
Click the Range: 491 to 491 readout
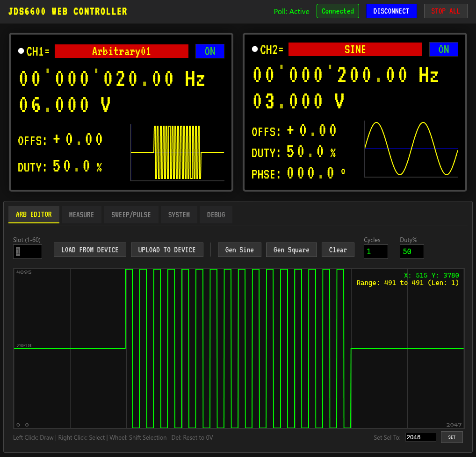408,283
